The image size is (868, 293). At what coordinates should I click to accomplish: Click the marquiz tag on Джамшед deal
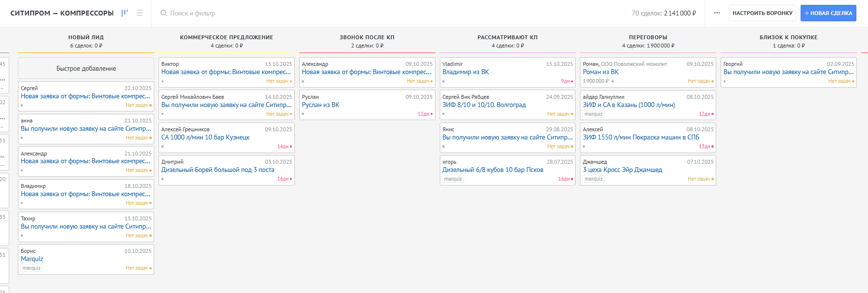(x=594, y=179)
